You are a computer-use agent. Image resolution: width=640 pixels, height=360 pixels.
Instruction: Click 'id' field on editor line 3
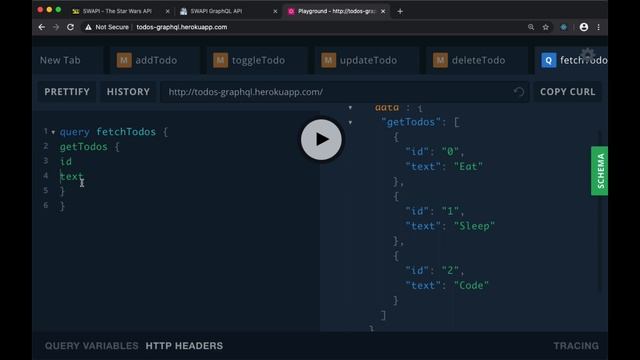click(x=66, y=162)
